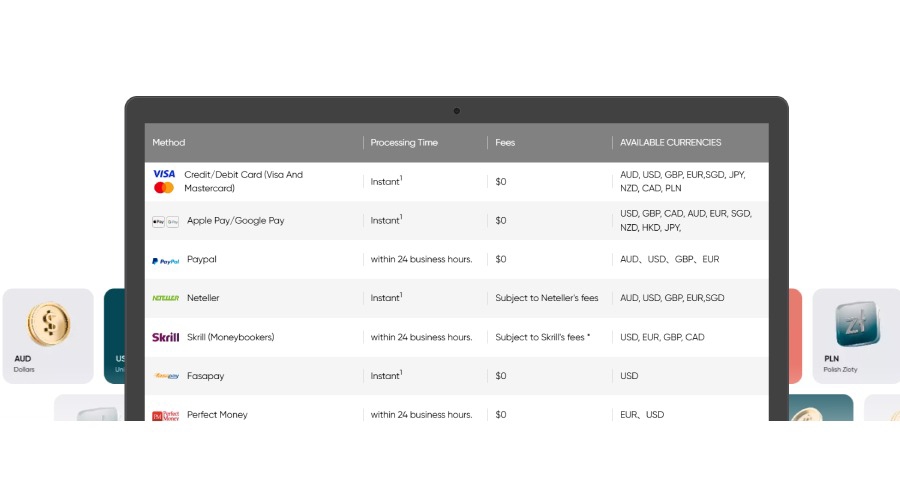Open the Subject to Neteller's fees text
The image size is (900, 500).
tap(546, 298)
